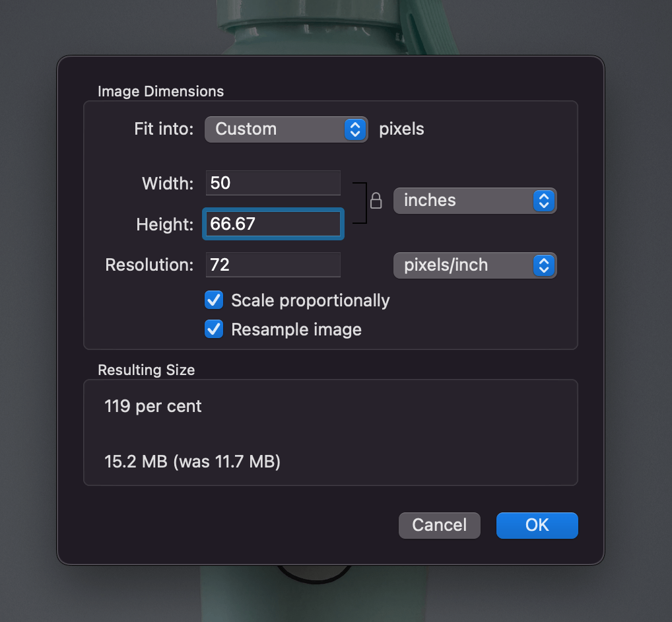
Task: Click the chevron arrows on the inches selector
Action: pyautogui.click(x=544, y=201)
